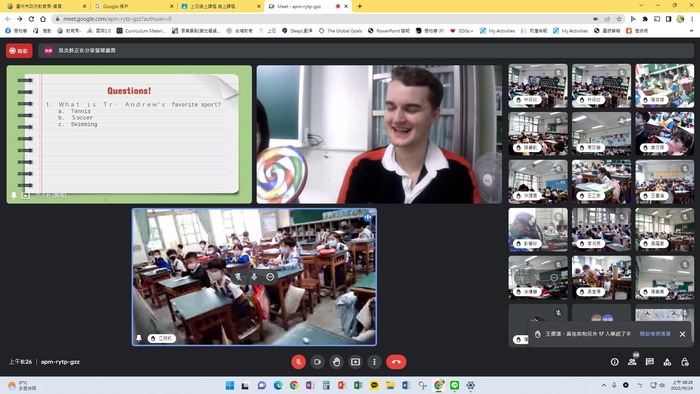Open Excel from the taskbar
Image resolution: width=700 pixels, height=394 pixels.
point(358,385)
